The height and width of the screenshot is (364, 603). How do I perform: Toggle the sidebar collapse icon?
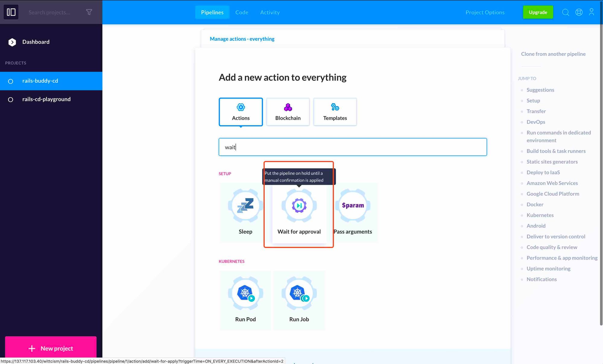(11, 12)
